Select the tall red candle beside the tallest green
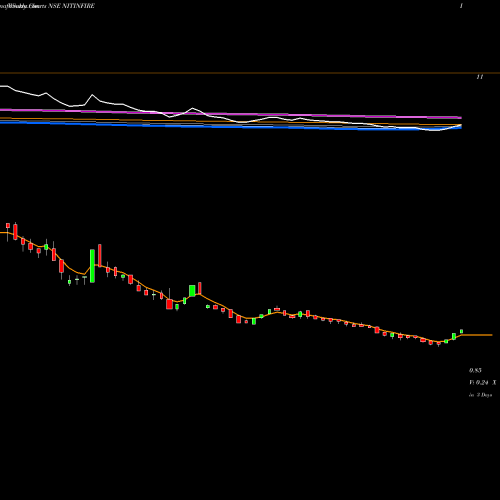This screenshot has width=500, height=500. [100, 256]
